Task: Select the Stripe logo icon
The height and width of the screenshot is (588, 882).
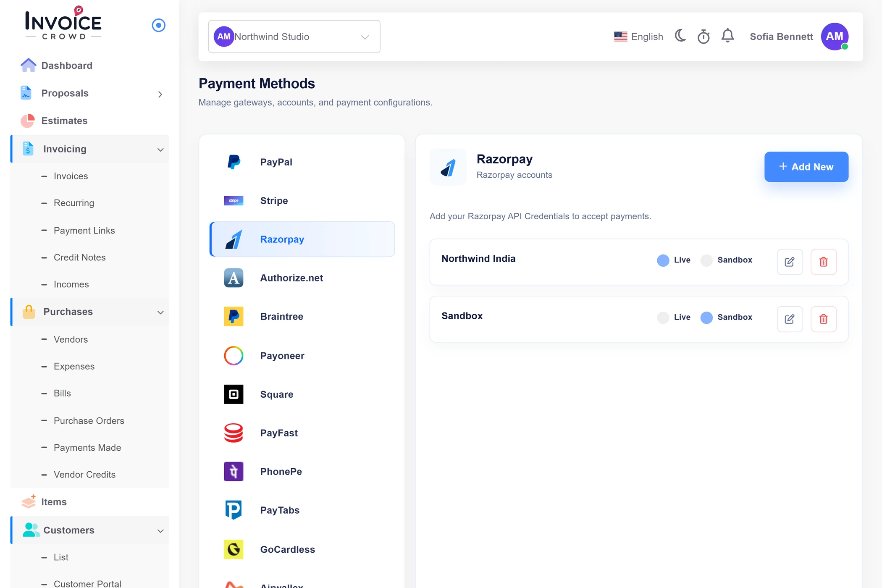Action: [x=234, y=200]
